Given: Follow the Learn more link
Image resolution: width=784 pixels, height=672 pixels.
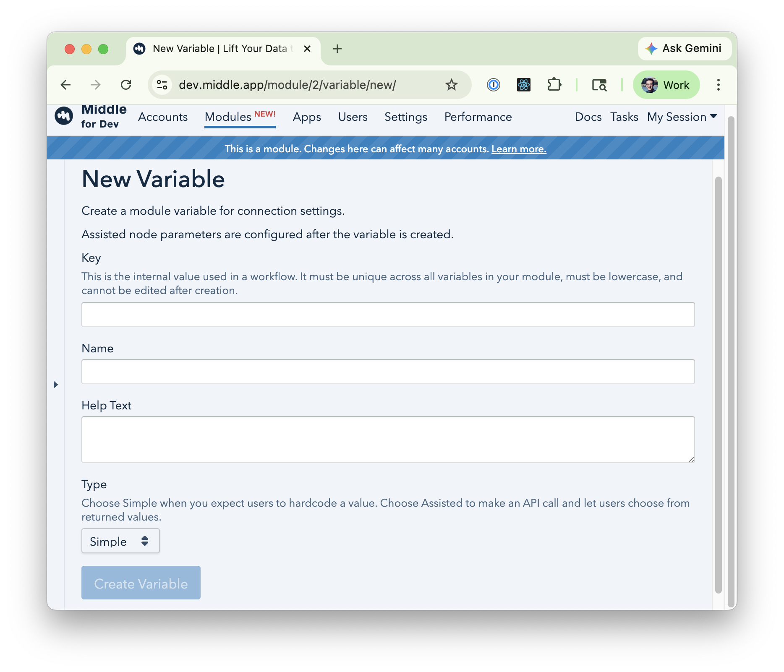Looking at the screenshot, I should (519, 149).
